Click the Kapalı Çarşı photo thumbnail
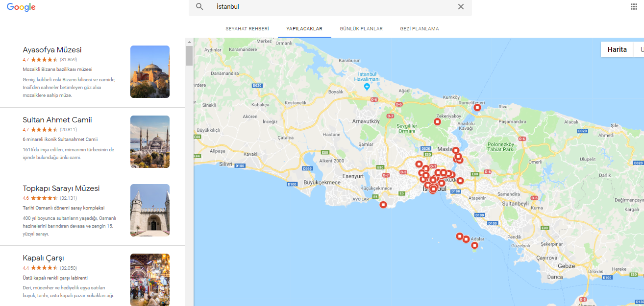The height and width of the screenshot is (306, 644). click(x=150, y=279)
